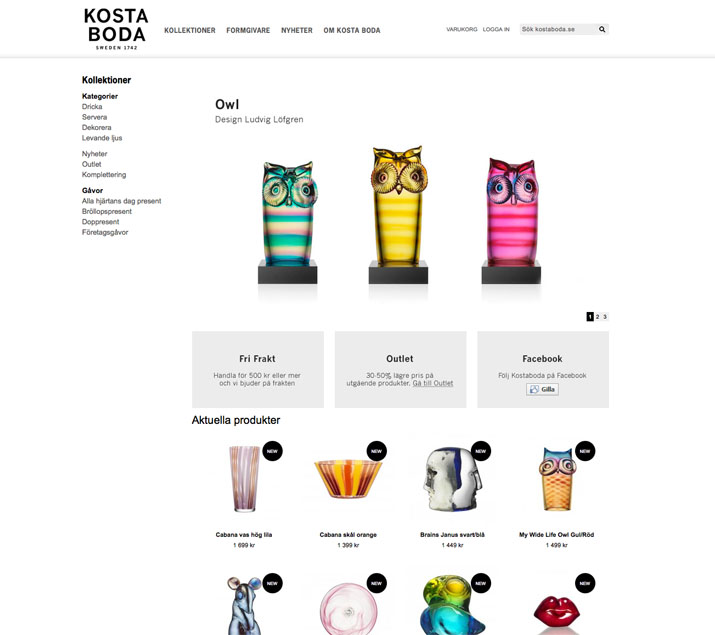Click the Logga in link
Image resolution: width=715 pixels, height=635 pixels.
496,29
